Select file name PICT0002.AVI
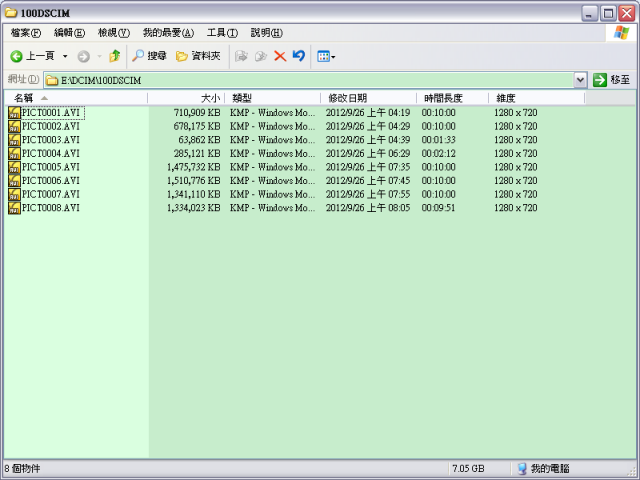640x480 pixels. click(x=51, y=126)
